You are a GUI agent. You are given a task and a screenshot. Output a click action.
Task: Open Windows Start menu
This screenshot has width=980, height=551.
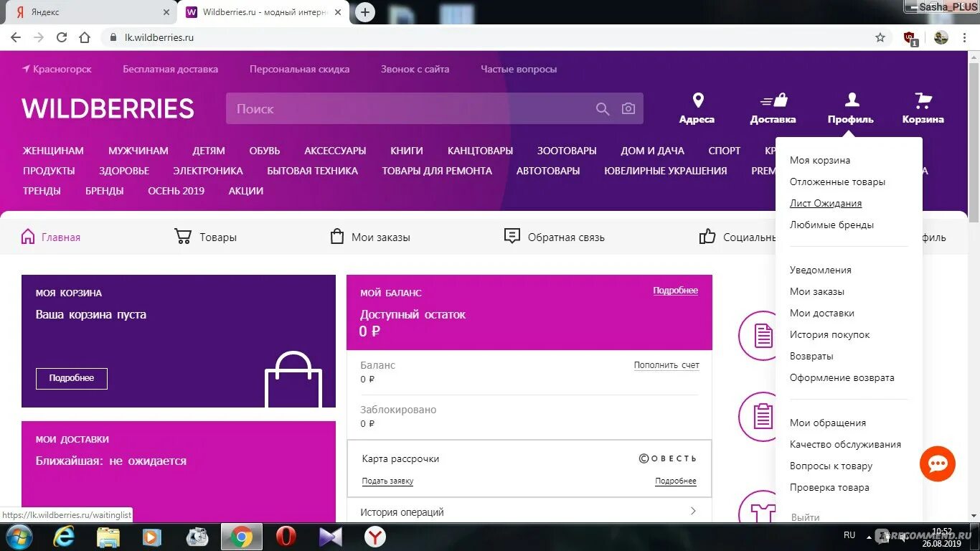[19, 536]
